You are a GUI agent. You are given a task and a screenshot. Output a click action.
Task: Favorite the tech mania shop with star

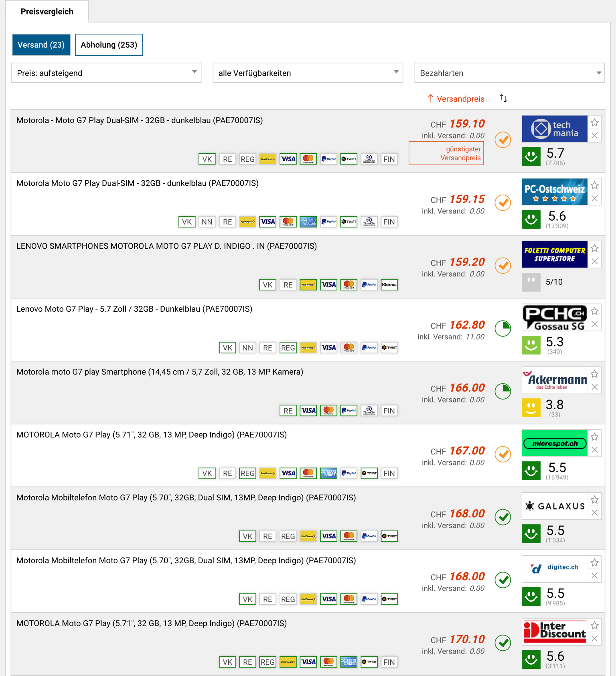[595, 122]
